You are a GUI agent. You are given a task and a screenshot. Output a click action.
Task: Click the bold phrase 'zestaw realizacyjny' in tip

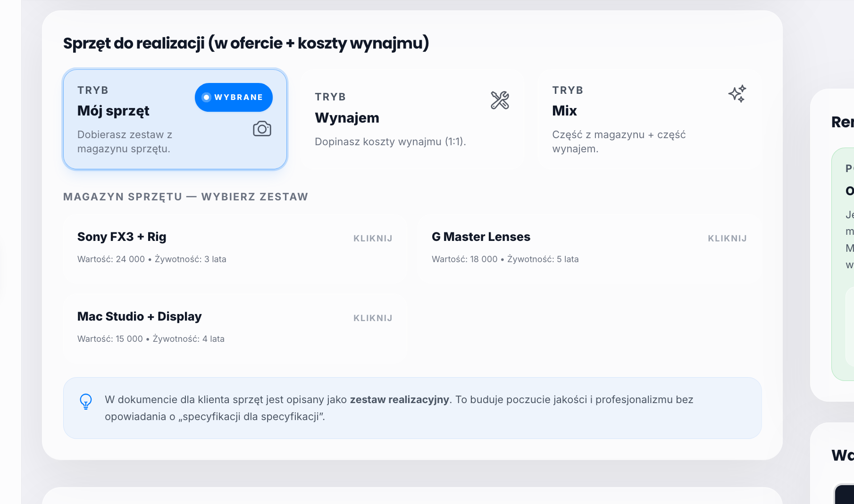[x=399, y=400]
